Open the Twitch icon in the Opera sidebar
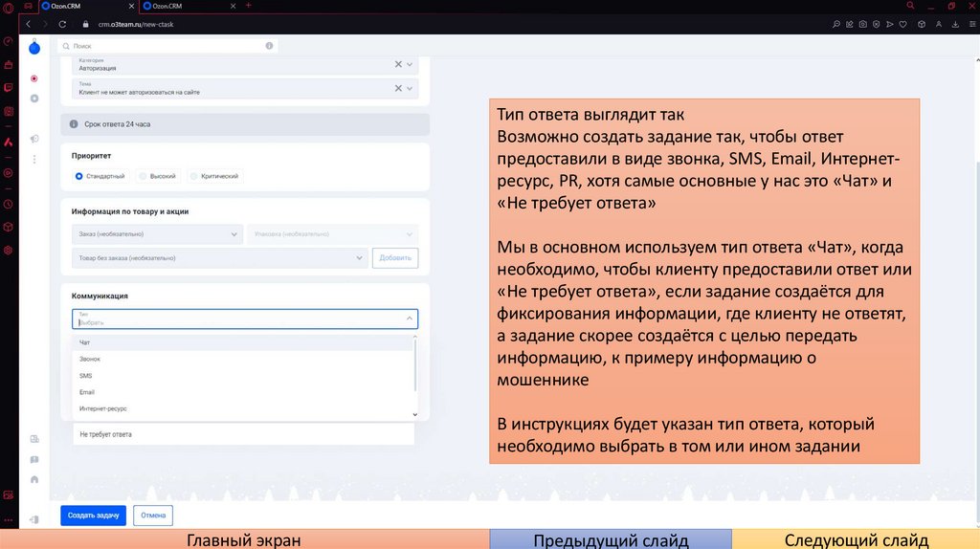 point(8,87)
